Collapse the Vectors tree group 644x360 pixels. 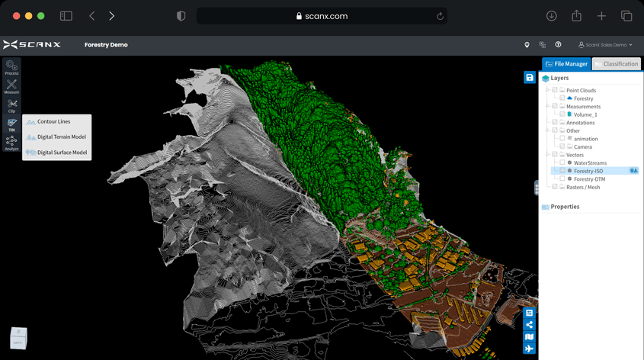coord(547,155)
